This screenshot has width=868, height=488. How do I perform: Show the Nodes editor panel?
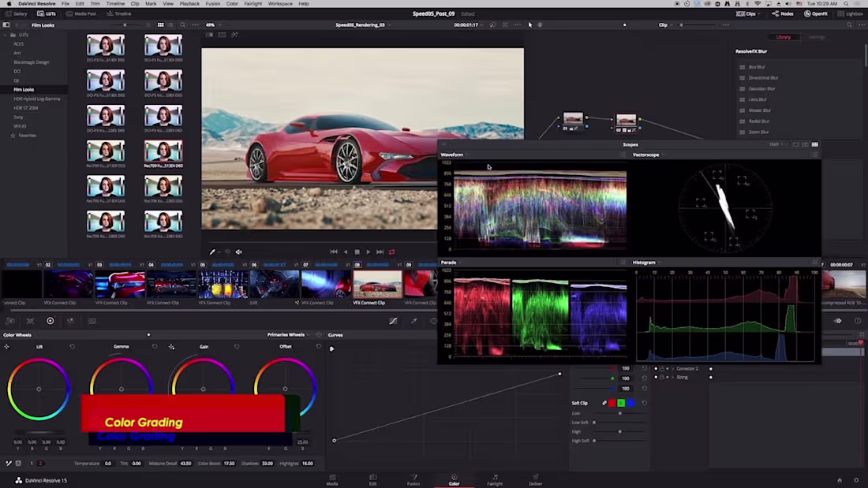782,13
